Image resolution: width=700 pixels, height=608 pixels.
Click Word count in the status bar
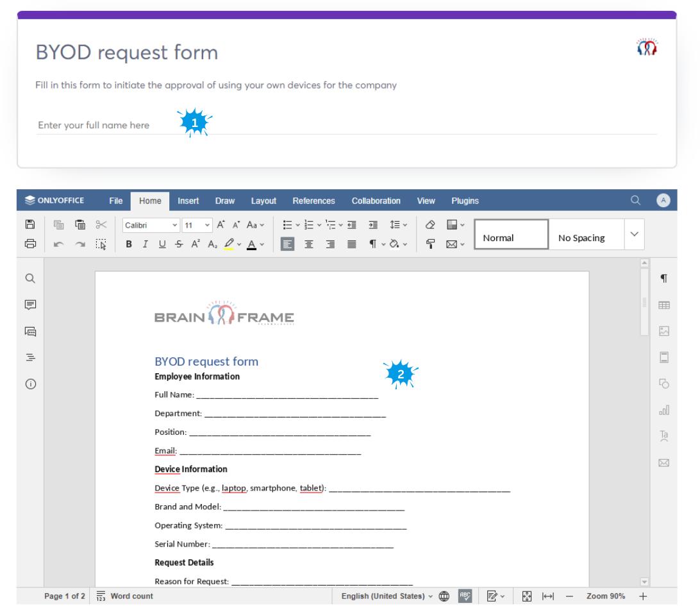tap(124, 596)
